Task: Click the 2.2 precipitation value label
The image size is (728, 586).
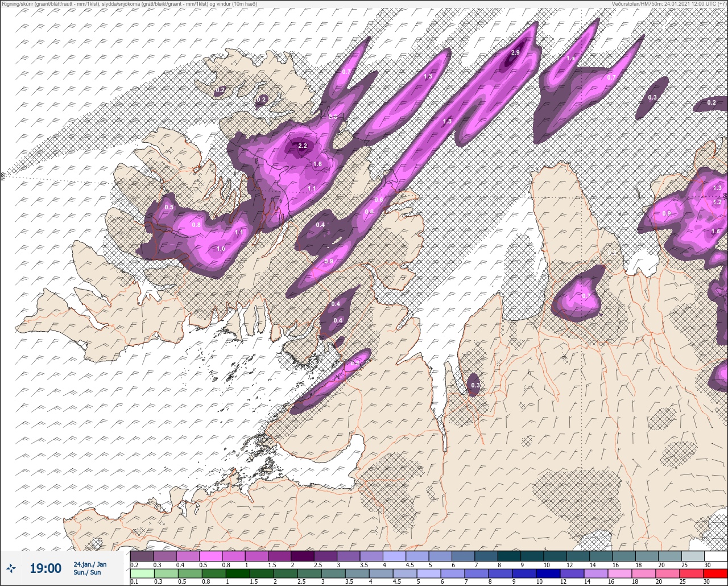Action: (x=303, y=146)
